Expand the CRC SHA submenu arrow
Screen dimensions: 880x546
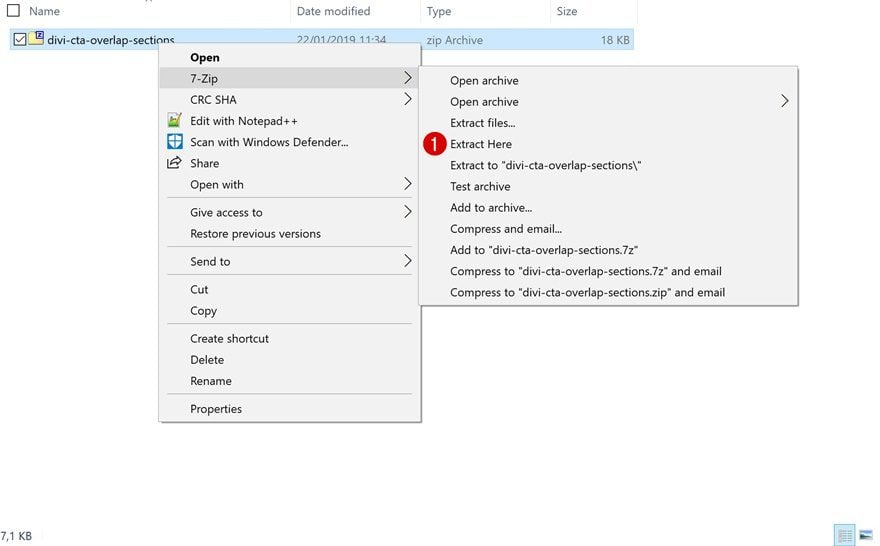click(407, 100)
